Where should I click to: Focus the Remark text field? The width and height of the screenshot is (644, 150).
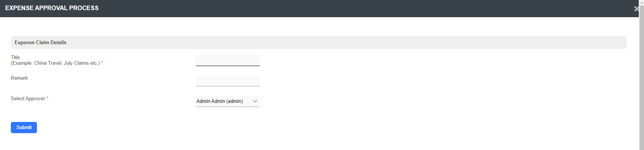pos(227,81)
